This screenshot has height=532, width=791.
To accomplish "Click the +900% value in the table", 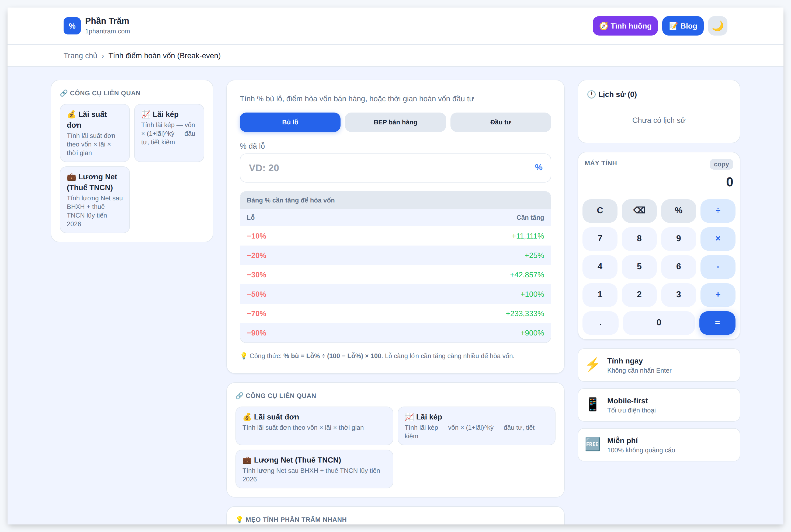I will [x=532, y=333].
